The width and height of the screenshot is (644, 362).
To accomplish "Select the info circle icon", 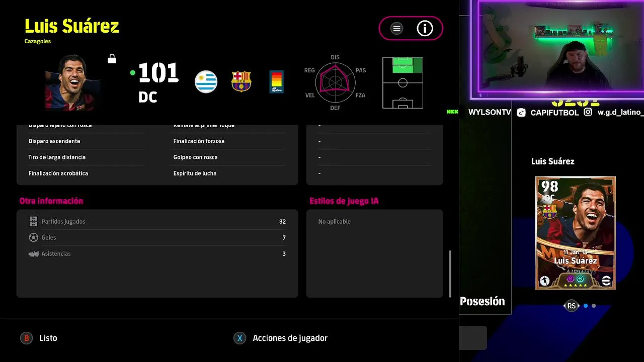I will pyautogui.click(x=425, y=29).
